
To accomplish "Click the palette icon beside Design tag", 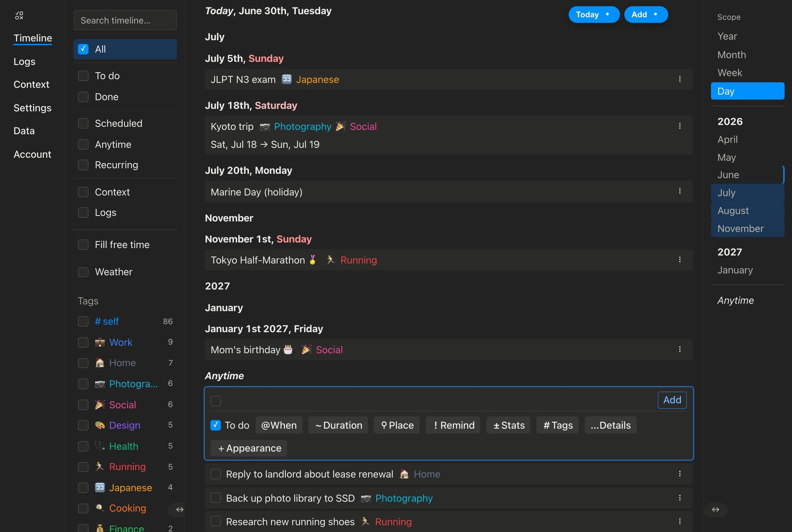I will [x=100, y=425].
